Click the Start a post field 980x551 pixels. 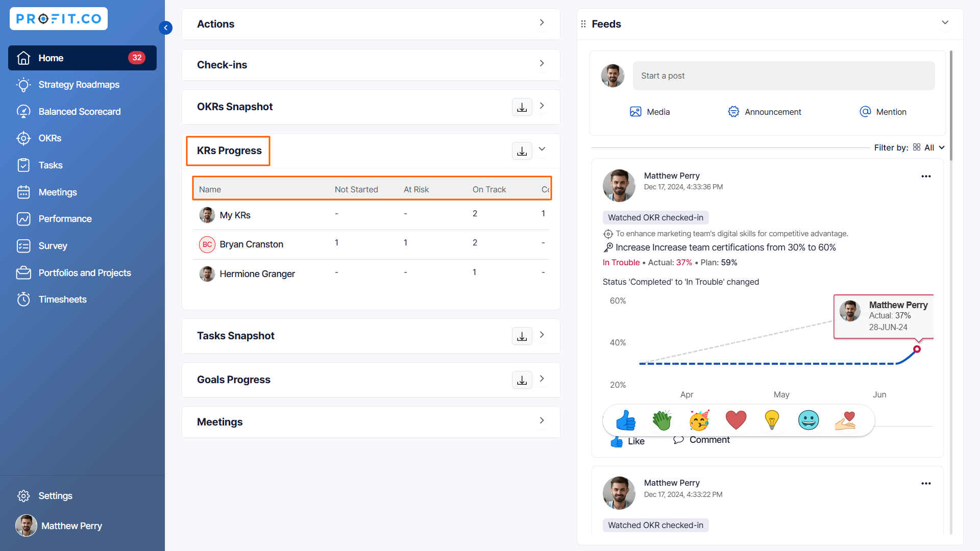pyautogui.click(x=783, y=76)
